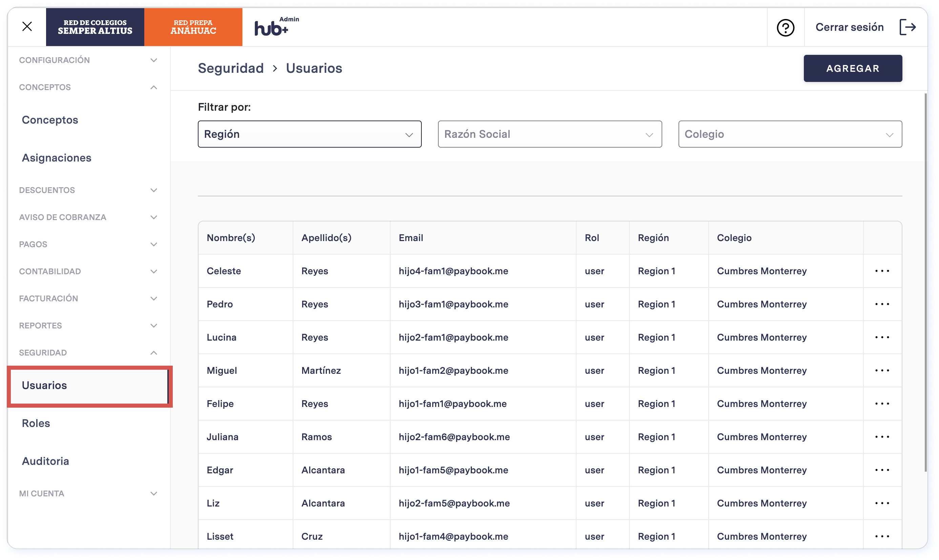Select the Red de Colegios Semper Altius logo
Viewport: 939px width, 560px height.
point(95,27)
